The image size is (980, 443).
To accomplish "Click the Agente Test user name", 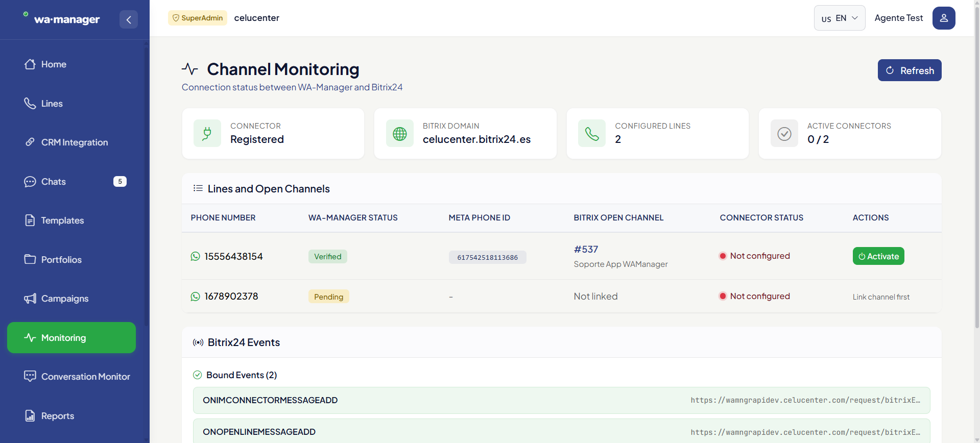I will pos(899,18).
